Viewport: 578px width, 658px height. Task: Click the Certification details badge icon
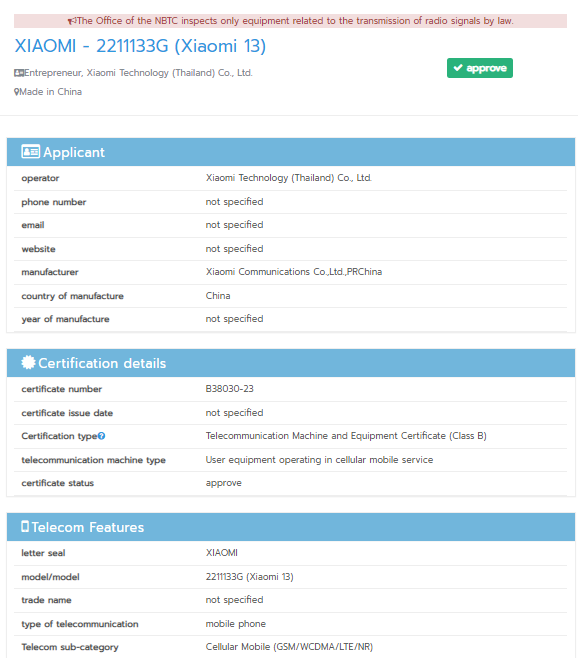[x=28, y=363]
